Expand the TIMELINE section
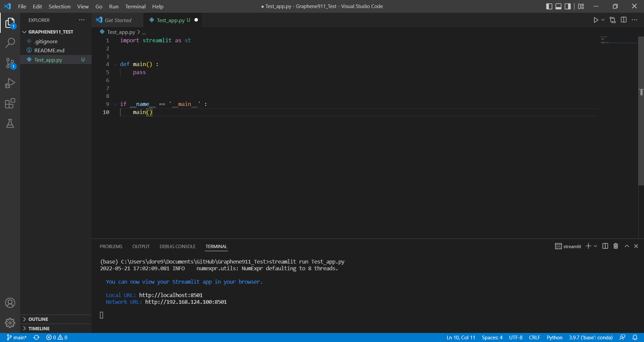The height and width of the screenshot is (342, 644). pos(56,329)
